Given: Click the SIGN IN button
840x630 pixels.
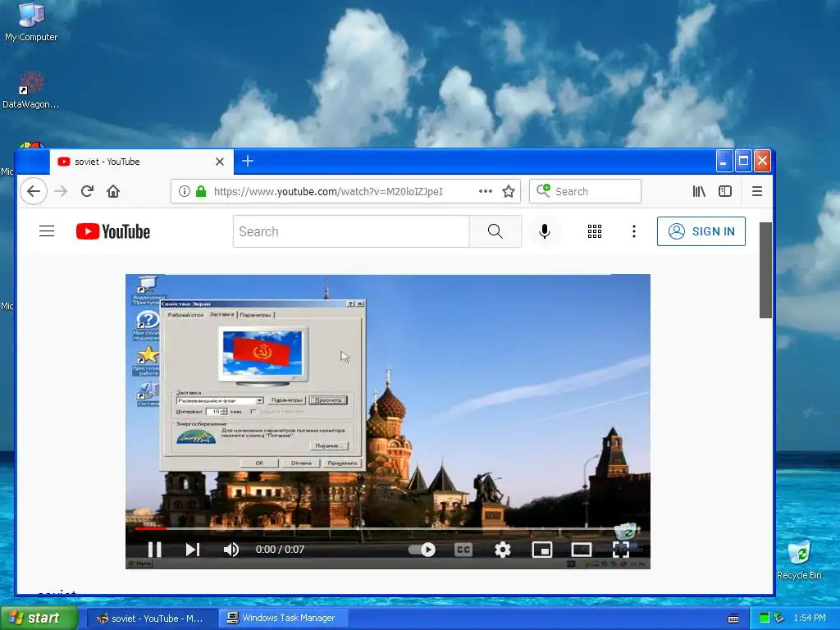Looking at the screenshot, I should (x=701, y=231).
